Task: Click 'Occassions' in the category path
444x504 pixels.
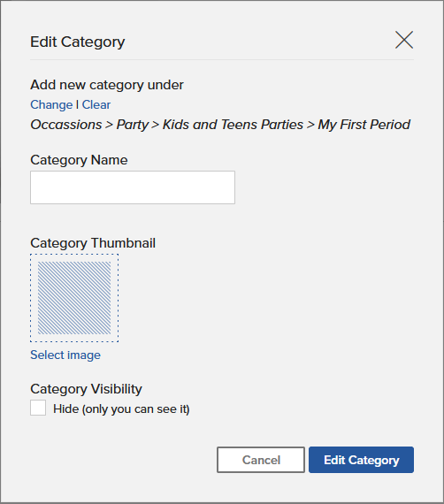Action: click(66, 125)
